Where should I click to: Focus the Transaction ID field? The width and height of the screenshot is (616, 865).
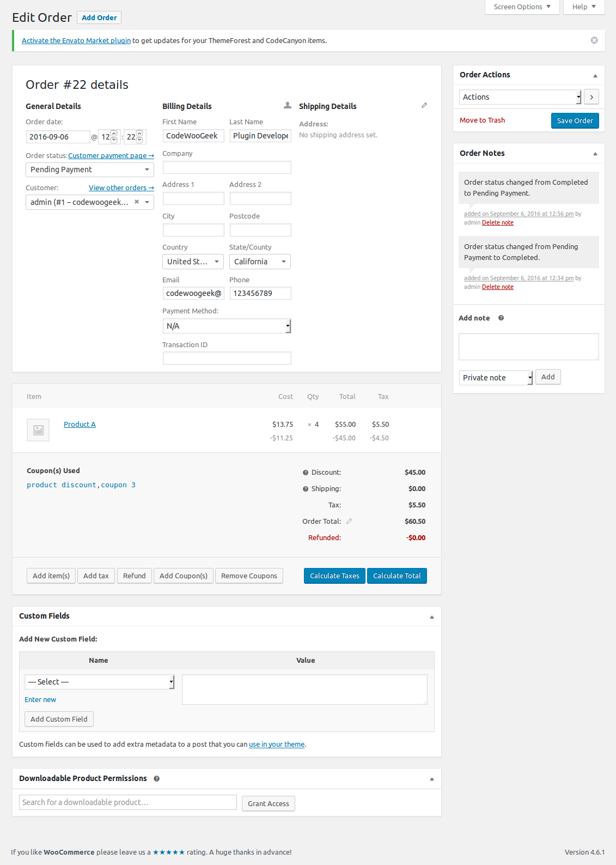227,358
